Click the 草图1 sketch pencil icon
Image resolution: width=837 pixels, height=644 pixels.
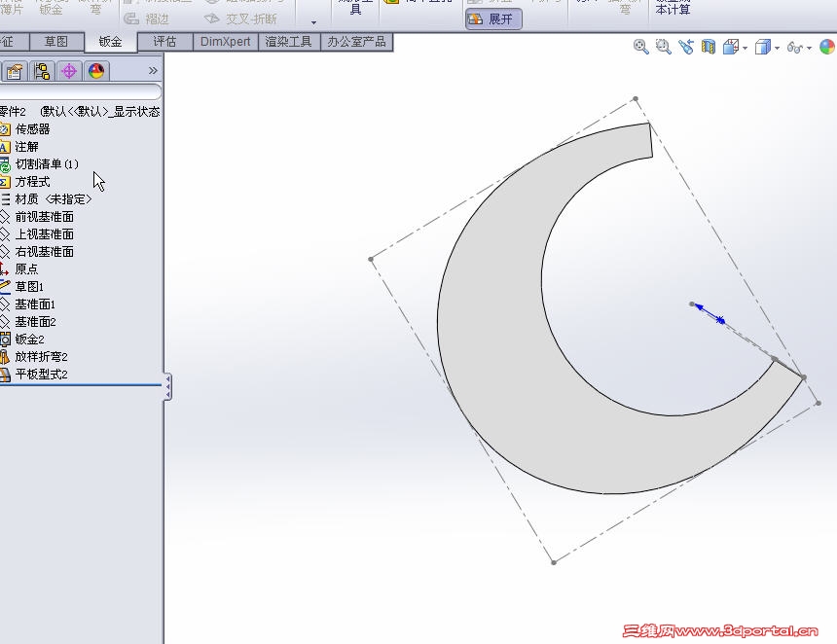tap(4, 287)
